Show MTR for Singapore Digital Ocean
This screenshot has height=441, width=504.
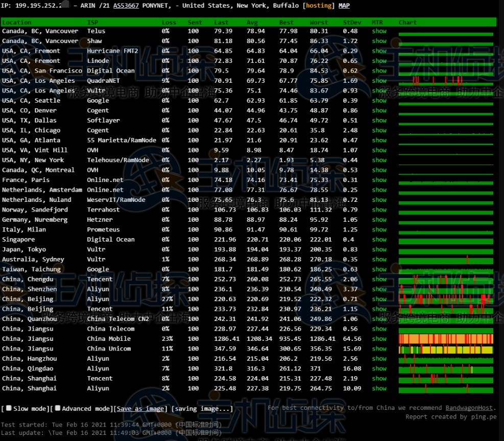pos(379,240)
